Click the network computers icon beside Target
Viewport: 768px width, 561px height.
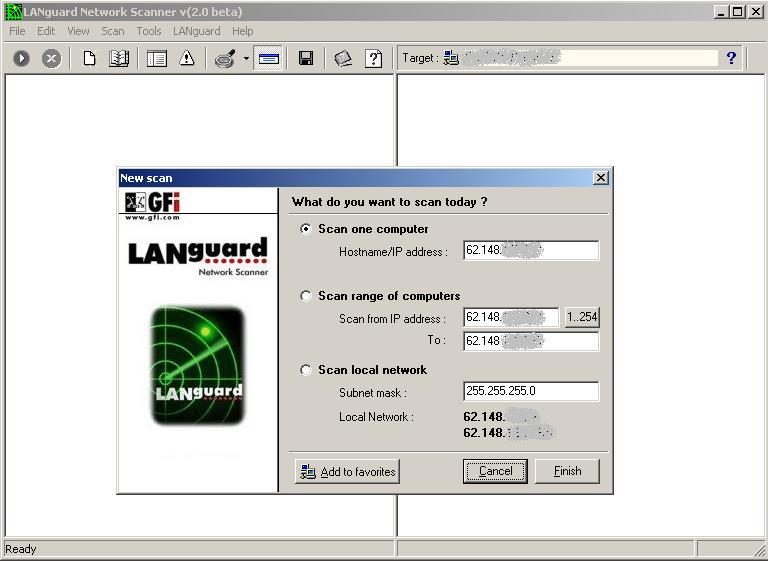(x=451, y=58)
